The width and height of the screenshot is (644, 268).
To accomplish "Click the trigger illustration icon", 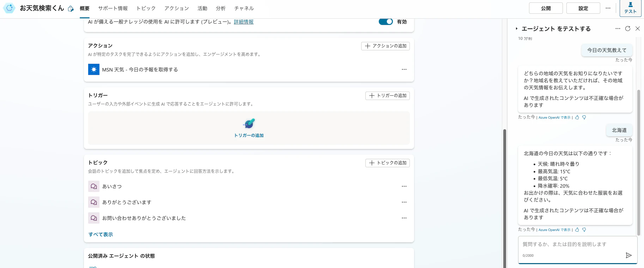I will [249, 123].
